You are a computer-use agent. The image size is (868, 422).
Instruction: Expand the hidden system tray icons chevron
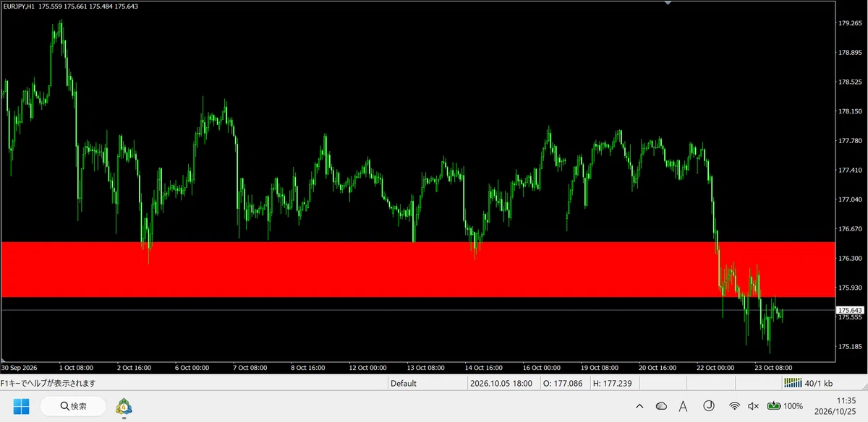[x=639, y=406]
